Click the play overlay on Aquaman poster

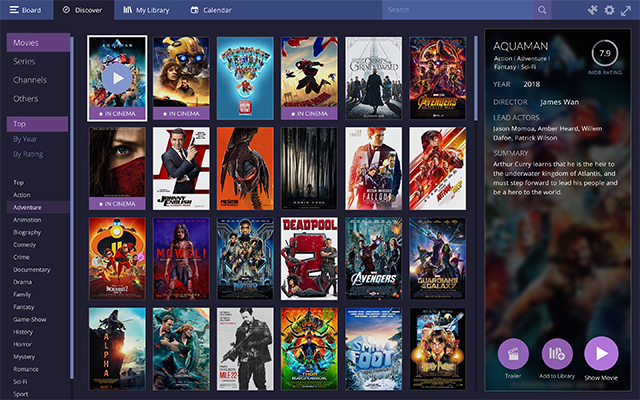click(x=117, y=78)
